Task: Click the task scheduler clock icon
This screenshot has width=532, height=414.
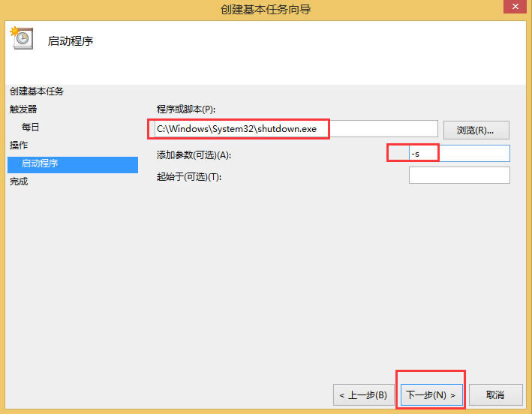Action: 22,38
